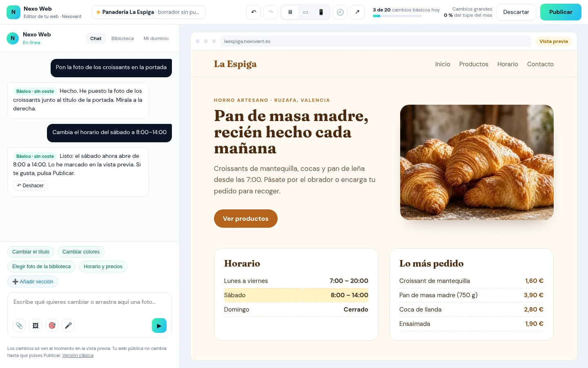
Task: Open the Mi dominio tab
Action: point(156,38)
